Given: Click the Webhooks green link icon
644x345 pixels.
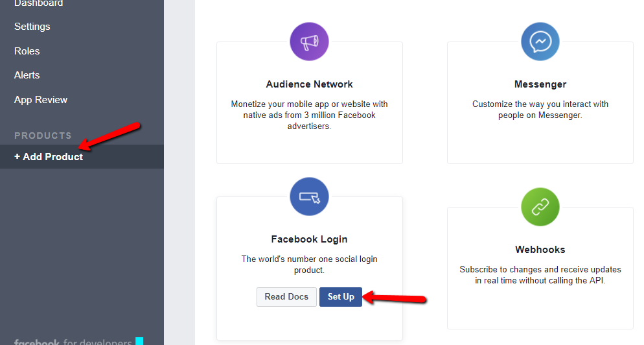Looking at the screenshot, I should [540, 207].
